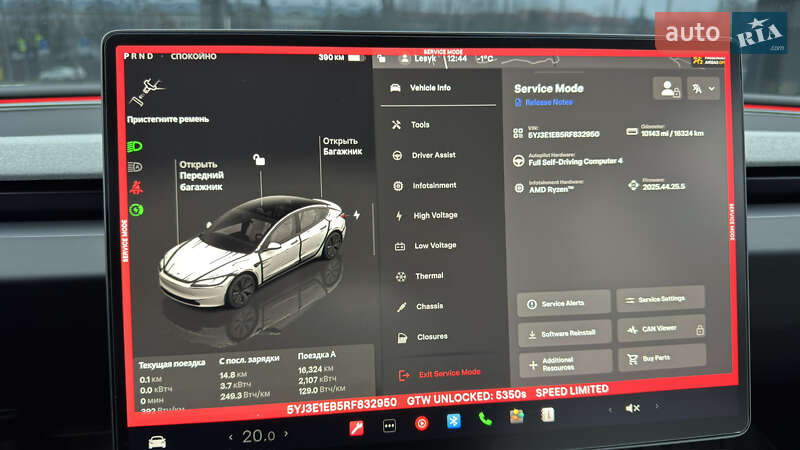Tap the С посл. зарядки trip card
This screenshot has width=800, height=450.
[250, 377]
